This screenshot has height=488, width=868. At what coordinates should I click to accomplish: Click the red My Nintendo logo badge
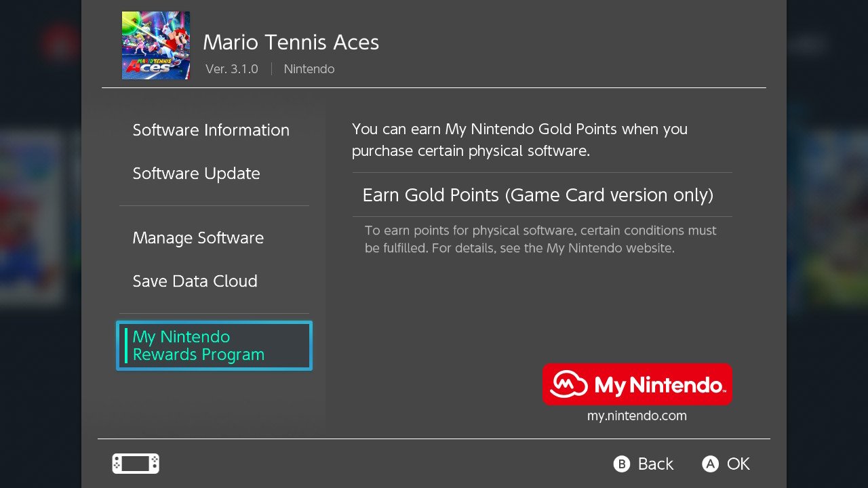pyautogui.click(x=637, y=384)
